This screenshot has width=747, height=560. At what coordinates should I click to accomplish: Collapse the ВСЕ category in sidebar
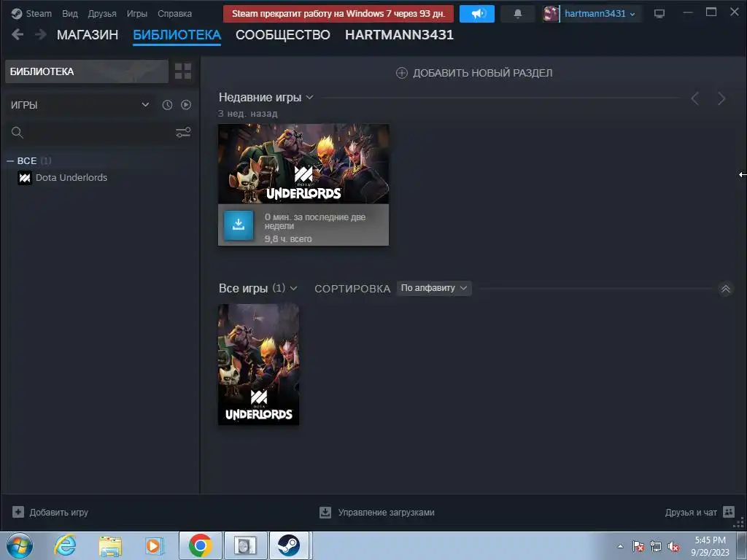[x=10, y=161]
